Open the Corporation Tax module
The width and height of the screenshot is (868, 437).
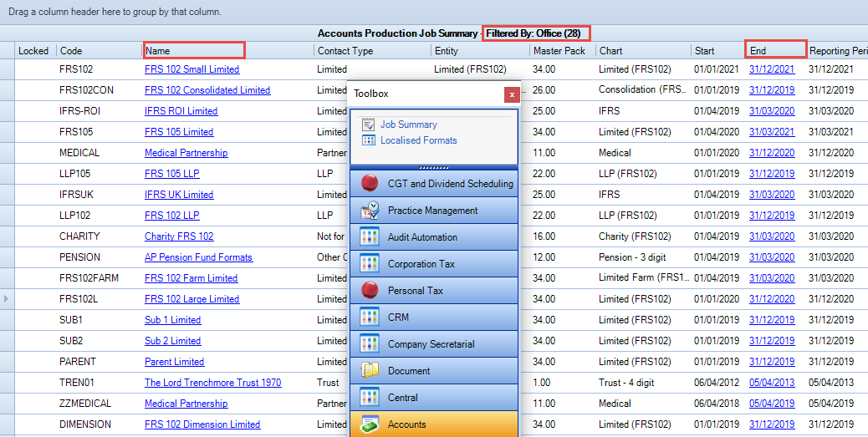click(x=434, y=264)
